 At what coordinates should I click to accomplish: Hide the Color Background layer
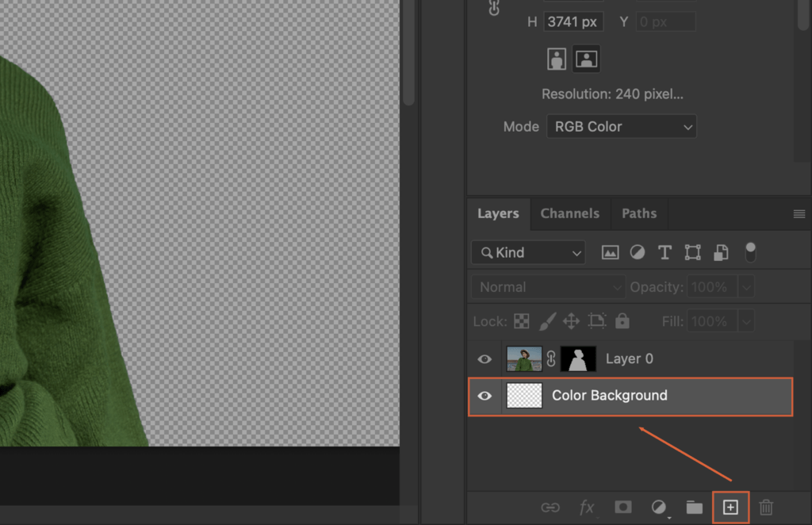[x=484, y=396]
